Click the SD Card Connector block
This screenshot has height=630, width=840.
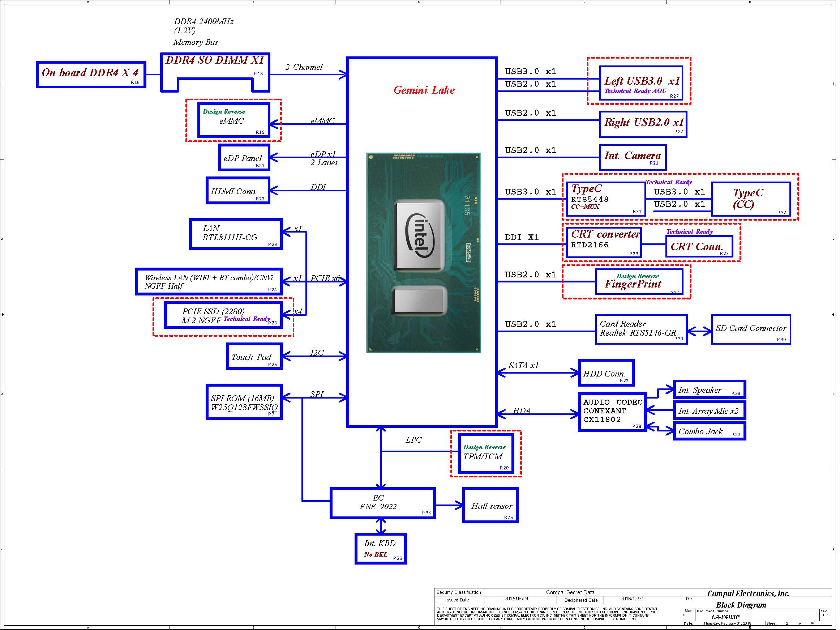(751, 329)
